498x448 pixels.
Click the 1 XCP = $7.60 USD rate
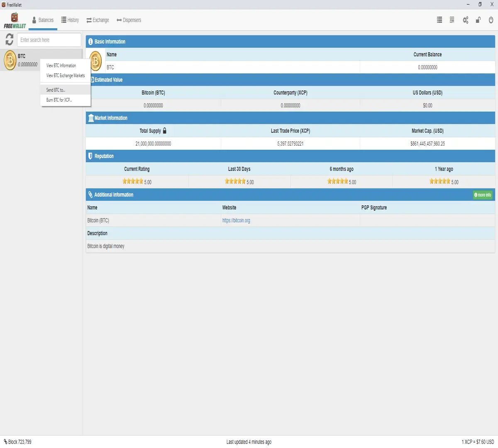click(478, 442)
